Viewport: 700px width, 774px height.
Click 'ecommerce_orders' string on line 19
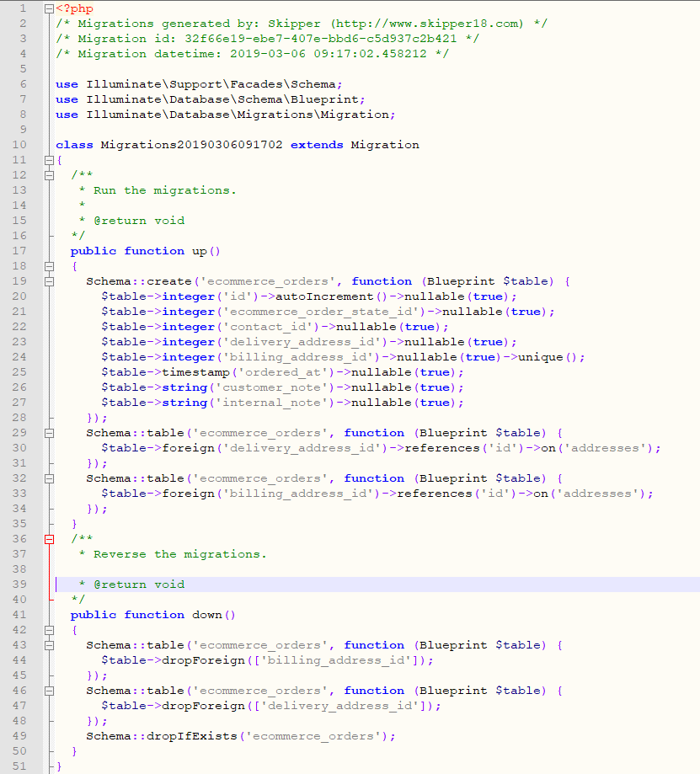pyautogui.click(x=268, y=281)
